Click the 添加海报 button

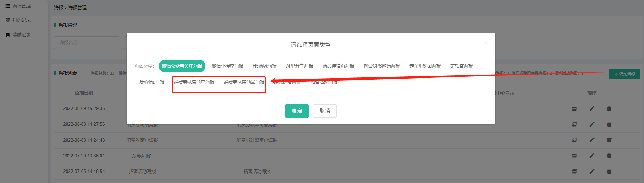(624, 74)
